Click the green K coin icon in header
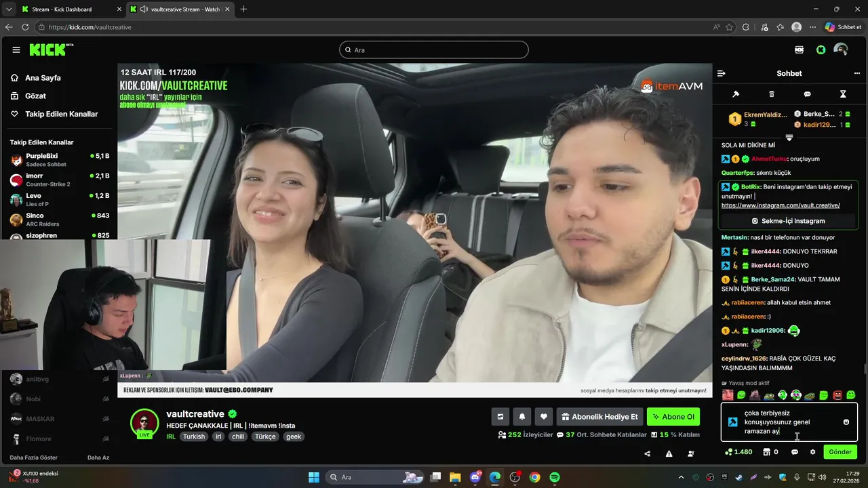Viewport: 868px width, 488px height. (821, 49)
